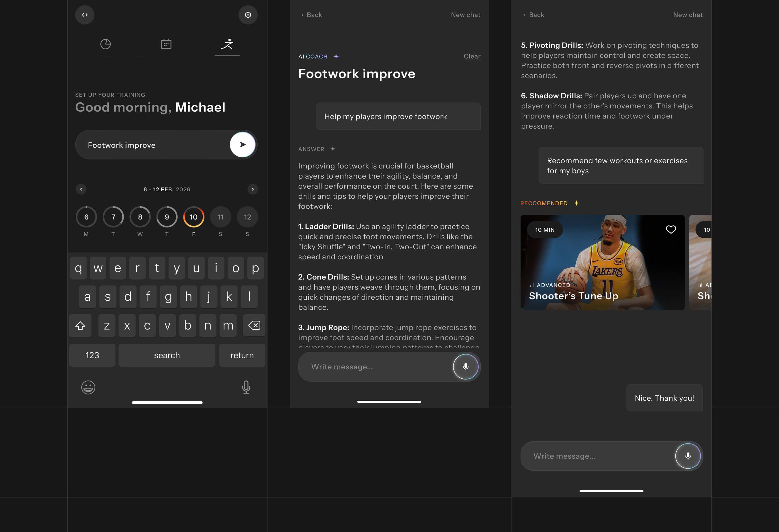Start New chat in Footwork improve screen
The width and height of the screenshot is (779, 532).
(x=466, y=15)
